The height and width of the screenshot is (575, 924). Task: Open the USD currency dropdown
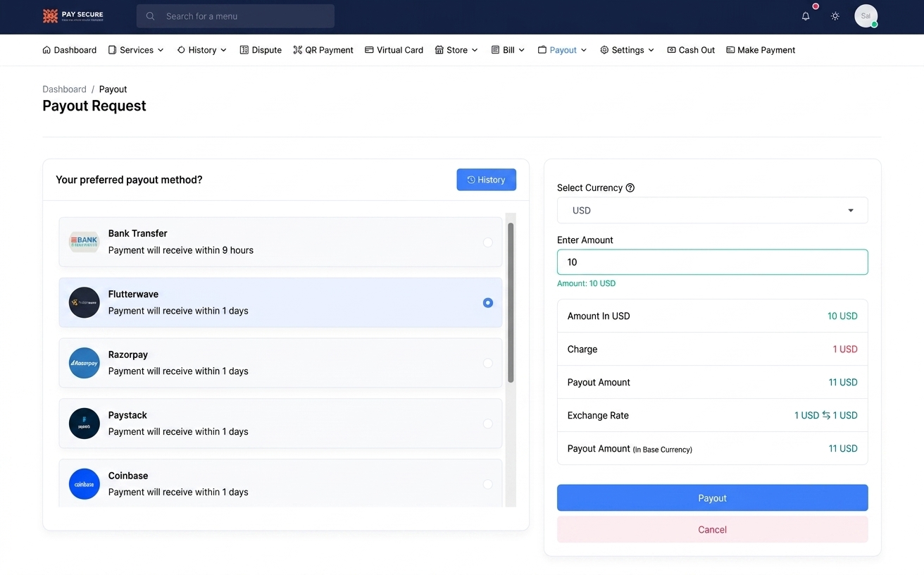[712, 210]
